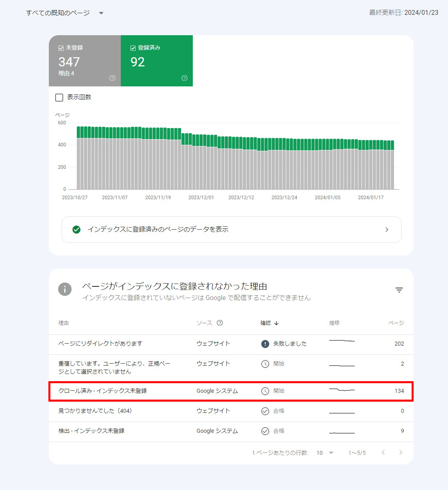448x490 pixels.
Task: Click the sort arrow beside 確認 header
Action: click(x=276, y=323)
